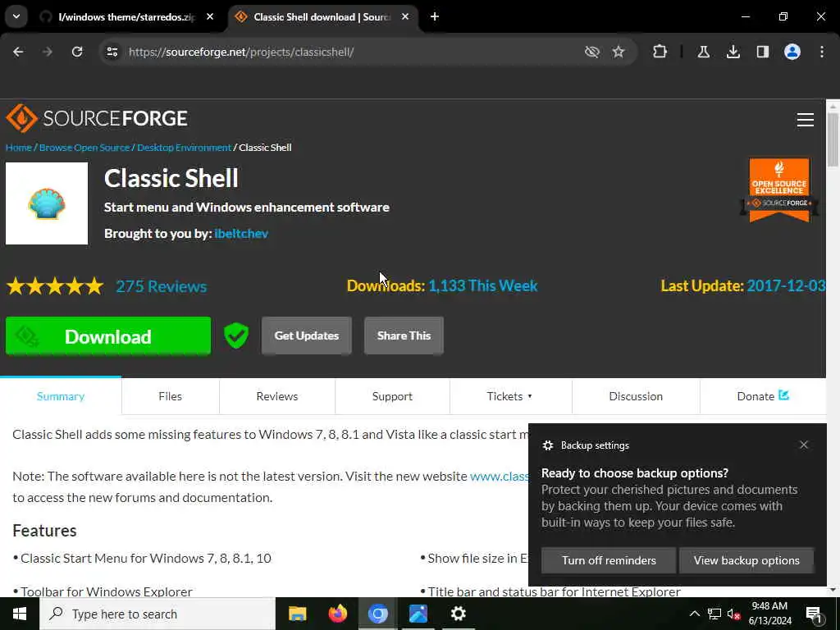The height and width of the screenshot is (630, 840).
Task: Open the Downloads tray icon
Action: [x=733, y=52]
